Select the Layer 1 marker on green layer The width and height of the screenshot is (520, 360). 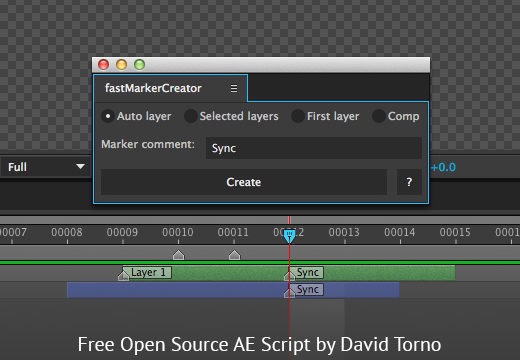(x=146, y=273)
